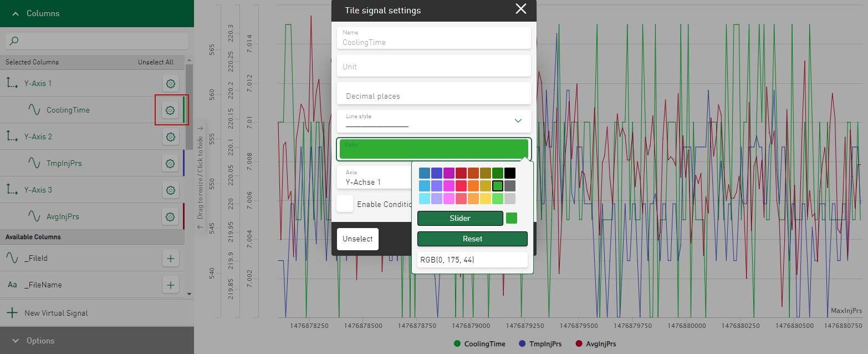Screen dimensions: 868x354
Task: Pick the black color swatch
Action: 510,173
